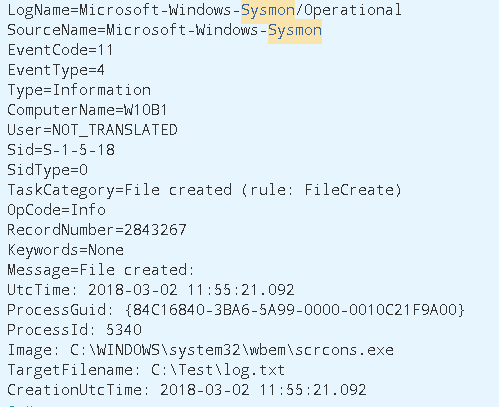Click the OpCode=Info field
Image resolution: width=499 pixels, height=407 pixels.
click(56, 210)
